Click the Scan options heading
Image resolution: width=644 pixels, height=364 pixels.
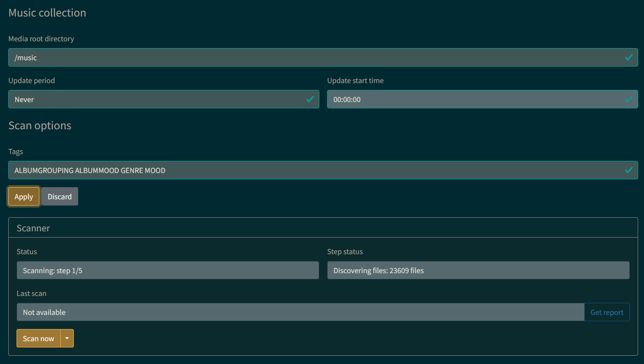(x=40, y=125)
